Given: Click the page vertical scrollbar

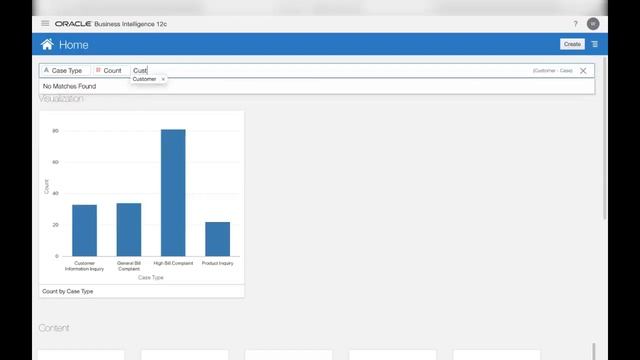Looking at the screenshot, I should pyautogui.click(x=605, y=139).
